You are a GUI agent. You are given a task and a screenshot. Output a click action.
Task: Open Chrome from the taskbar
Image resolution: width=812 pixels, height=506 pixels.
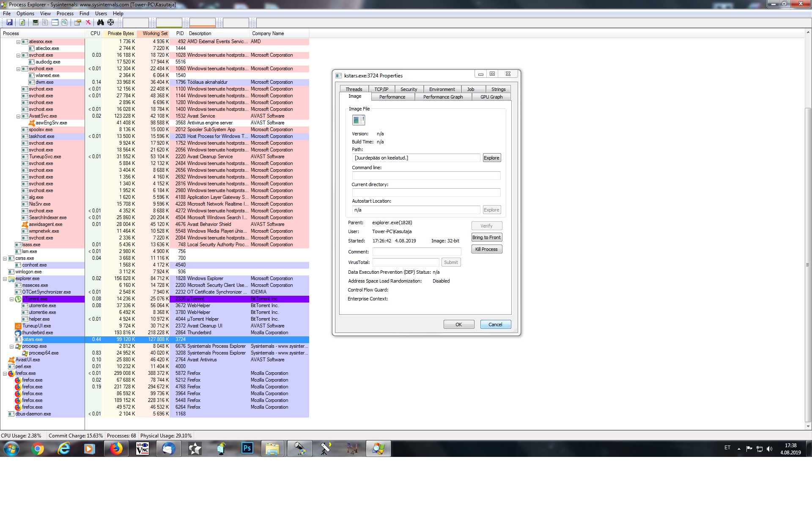tap(38, 448)
